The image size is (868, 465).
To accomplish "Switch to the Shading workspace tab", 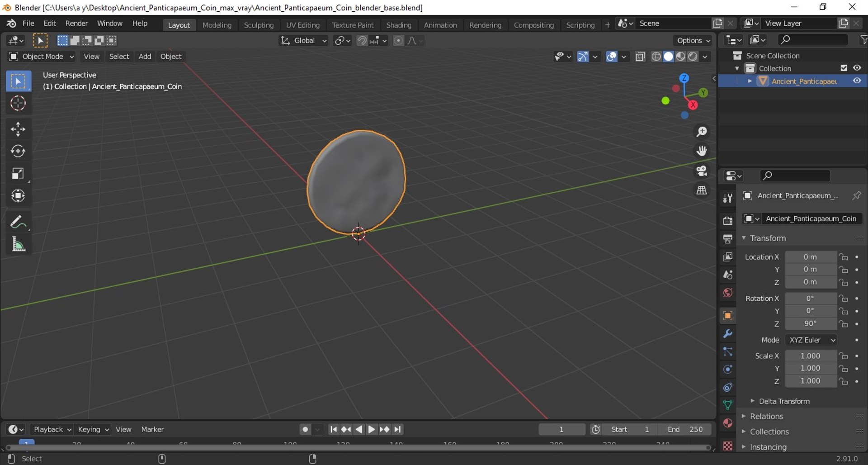I will [399, 25].
